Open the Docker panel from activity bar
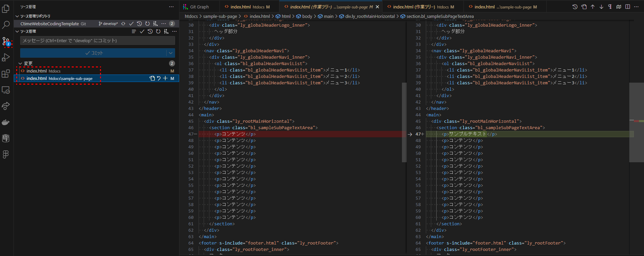644x256 pixels. [6, 122]
